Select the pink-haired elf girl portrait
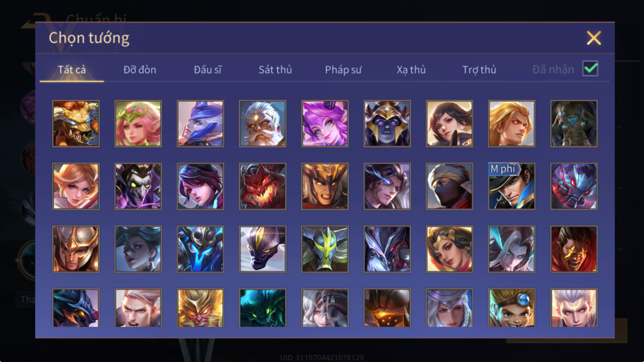The height and width of the screenshot is (362, 644). (138, 123)
